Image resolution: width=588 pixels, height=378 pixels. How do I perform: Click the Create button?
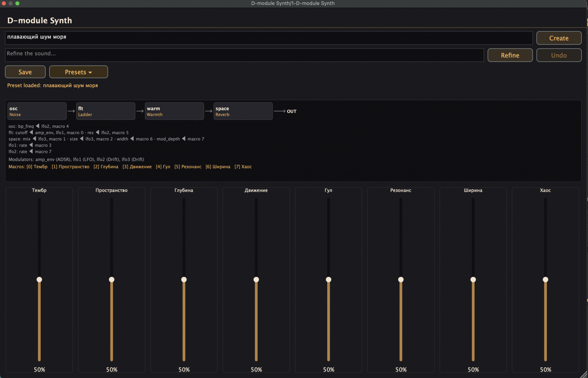pyautogui.click(x=559, y=38)
